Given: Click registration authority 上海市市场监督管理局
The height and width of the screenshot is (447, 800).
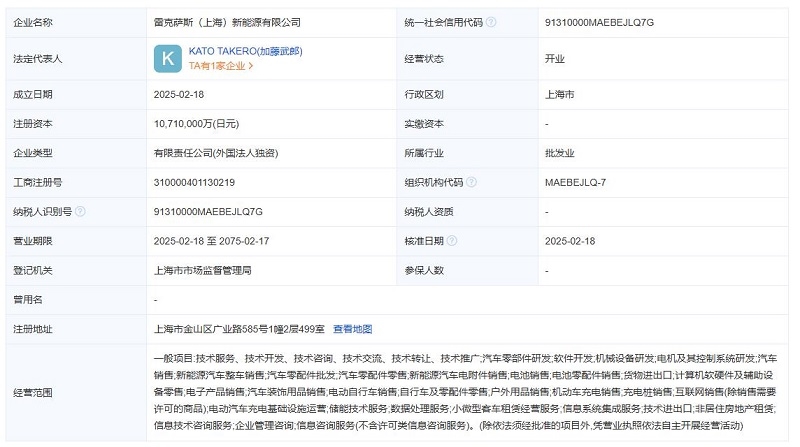Looking at the screenshot, I should pos(203,270).
